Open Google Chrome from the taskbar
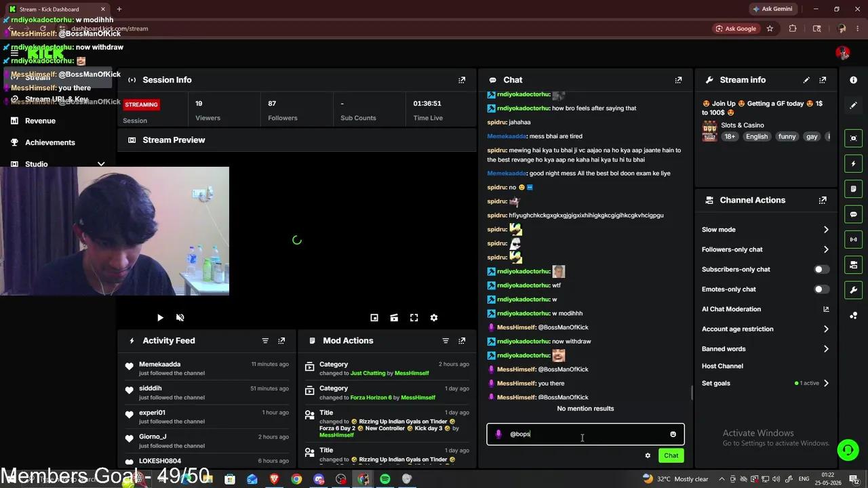 pyautogui.click(x=296, y=479)
